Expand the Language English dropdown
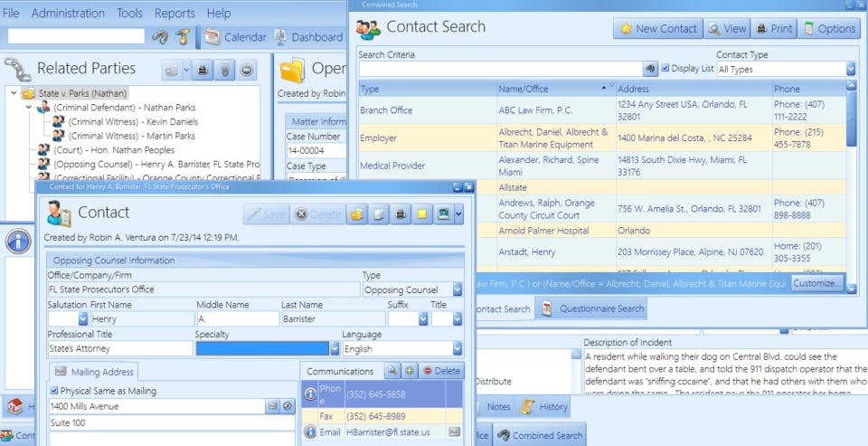868x446 pixels. pyautogui.click(x=458, y=349)
